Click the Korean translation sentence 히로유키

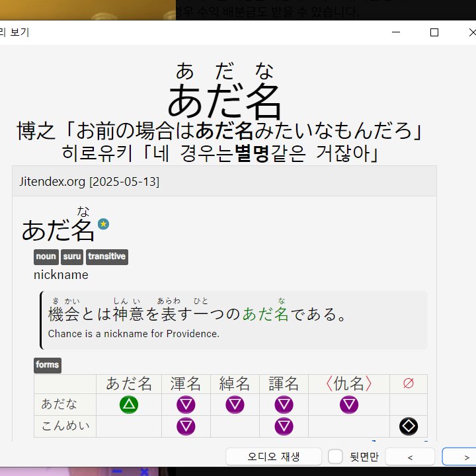(221, 153)
